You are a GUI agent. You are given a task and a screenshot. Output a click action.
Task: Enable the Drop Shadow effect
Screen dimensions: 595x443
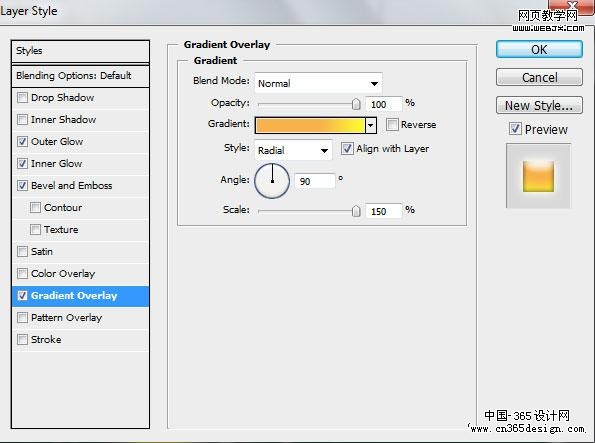pyautogui.click(x=22, y=98)
